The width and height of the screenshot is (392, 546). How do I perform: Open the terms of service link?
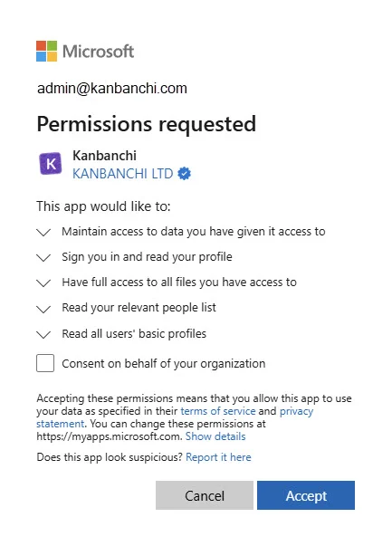218,411
